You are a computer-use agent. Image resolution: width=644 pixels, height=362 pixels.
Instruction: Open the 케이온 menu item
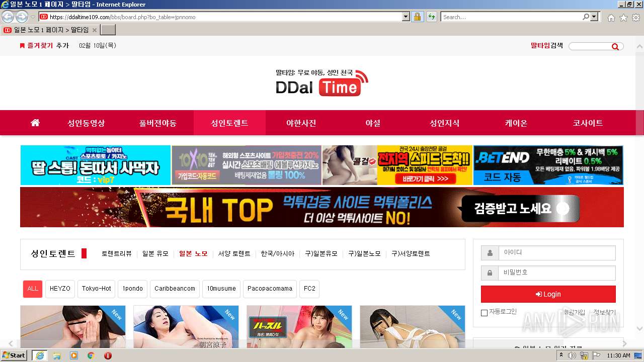click(516, 123)
